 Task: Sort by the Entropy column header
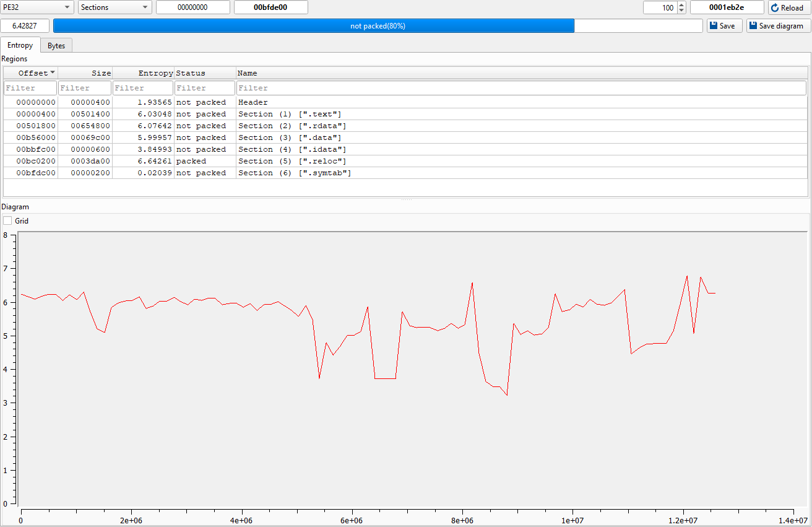143,73
